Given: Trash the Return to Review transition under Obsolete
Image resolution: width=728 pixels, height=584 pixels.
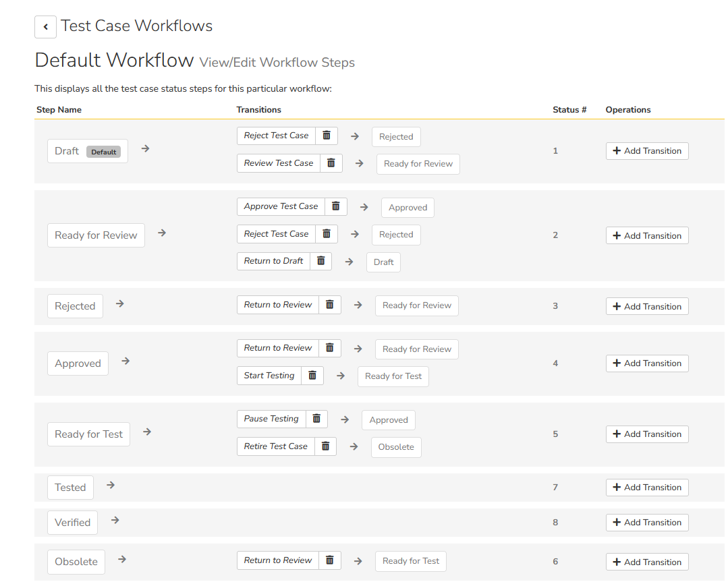Looking at the screenshot, I should click(330, 560).
